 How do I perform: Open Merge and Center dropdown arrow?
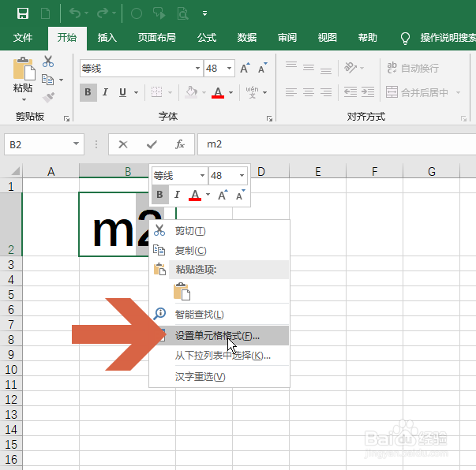458,92
